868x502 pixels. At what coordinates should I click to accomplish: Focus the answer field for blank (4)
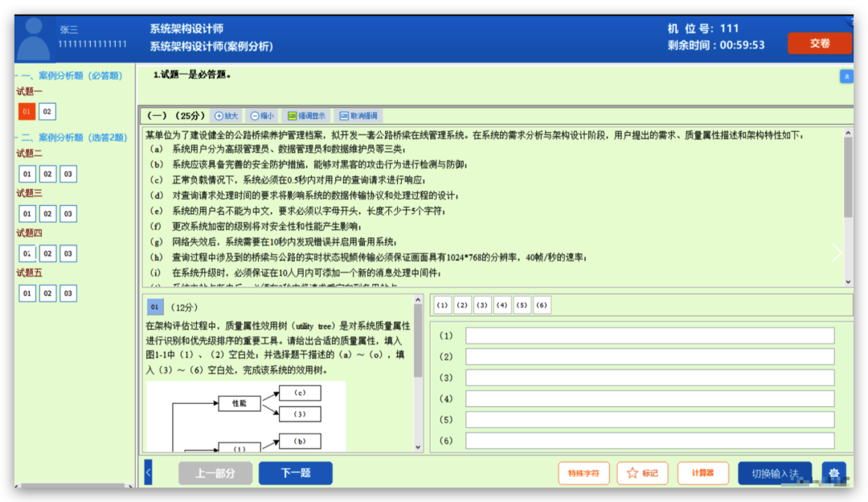[x=650, y=399]
